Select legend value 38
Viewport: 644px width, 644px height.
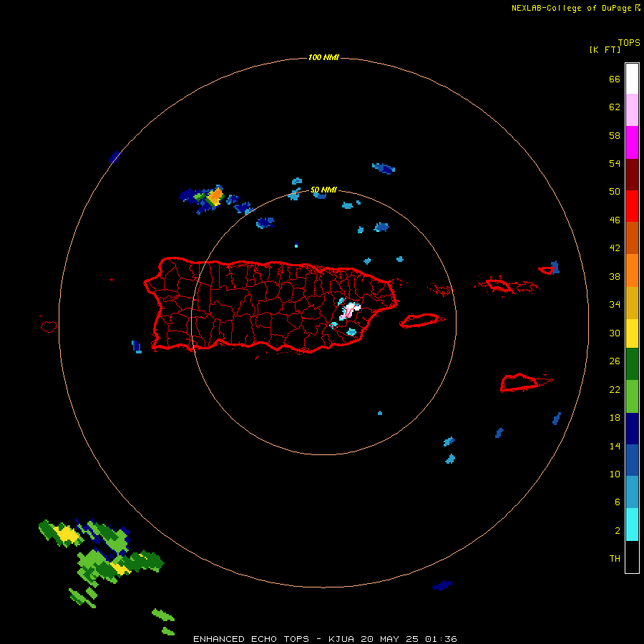(x=615, y=276)
